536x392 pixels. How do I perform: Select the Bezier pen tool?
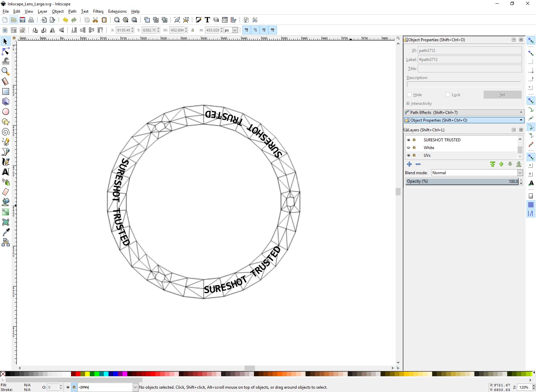click(x=5, y=152)
